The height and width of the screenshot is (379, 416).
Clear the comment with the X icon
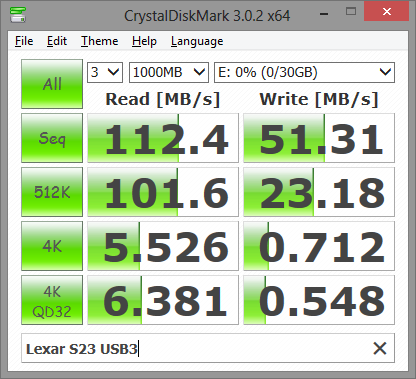point(380,348)
